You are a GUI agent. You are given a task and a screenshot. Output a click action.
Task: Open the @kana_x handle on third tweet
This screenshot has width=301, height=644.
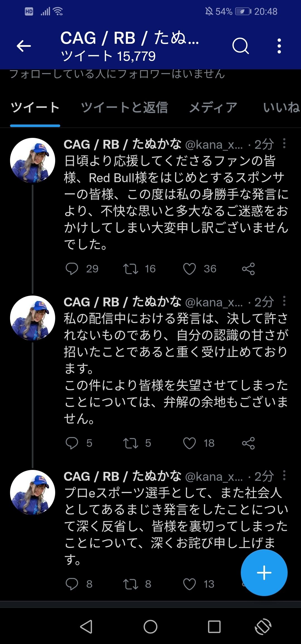point(214,477)
